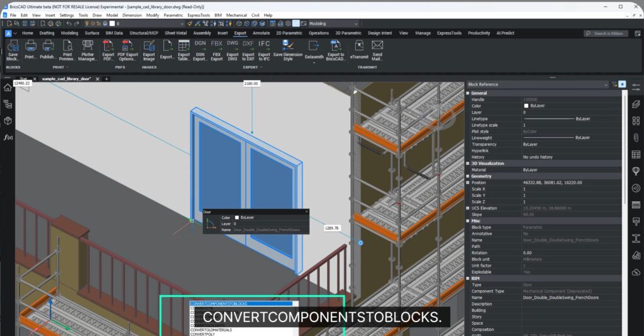Expand the UCS Elevation property row
The height and width of the screenshot is (336, 644).
pyautogui.click(x=468, y=208)
